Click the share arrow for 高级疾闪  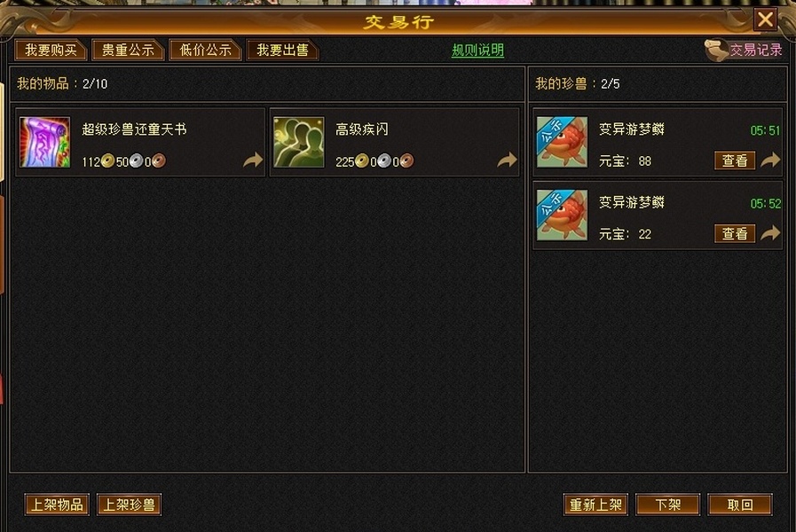[507, 160]
